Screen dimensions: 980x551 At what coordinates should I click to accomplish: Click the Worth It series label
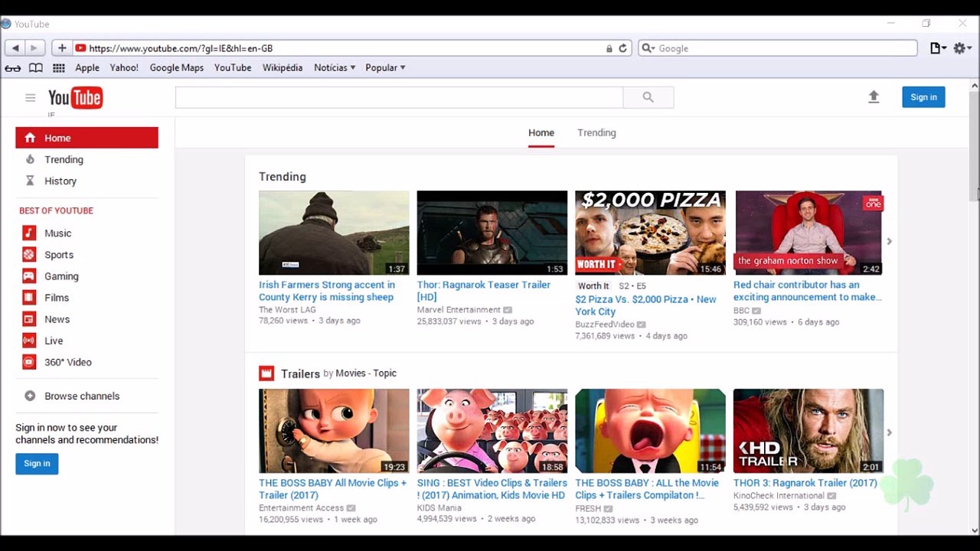point(593,286)
